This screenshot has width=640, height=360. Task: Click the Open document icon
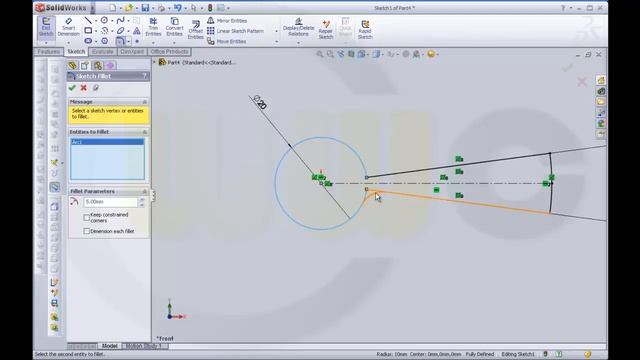coord(129,8)
